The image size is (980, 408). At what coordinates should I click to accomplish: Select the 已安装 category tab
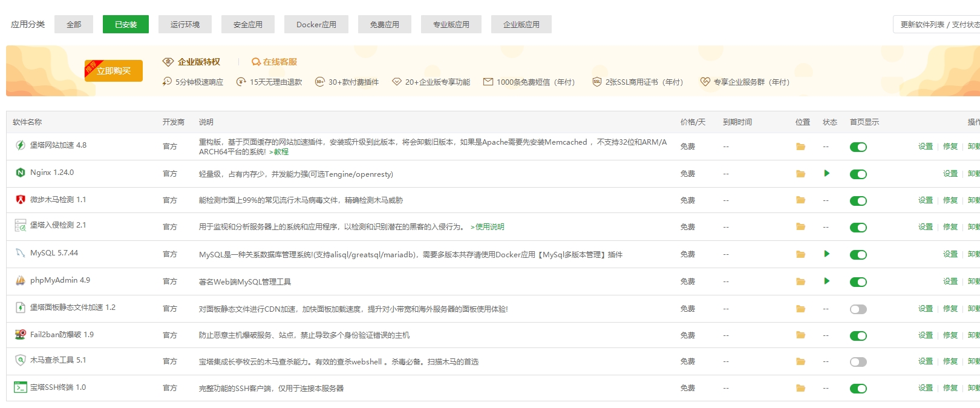coord(126,24)
